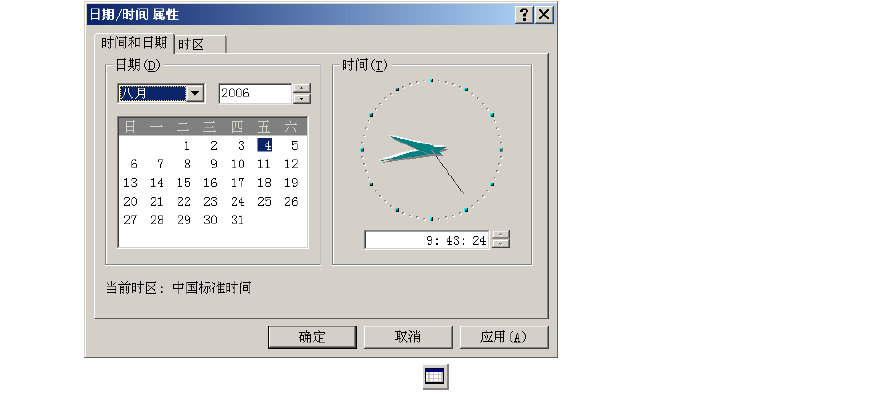Click the 应用(A) button
Image resolution: width=893 pixels, height=395 pixels.
point(503,337)
